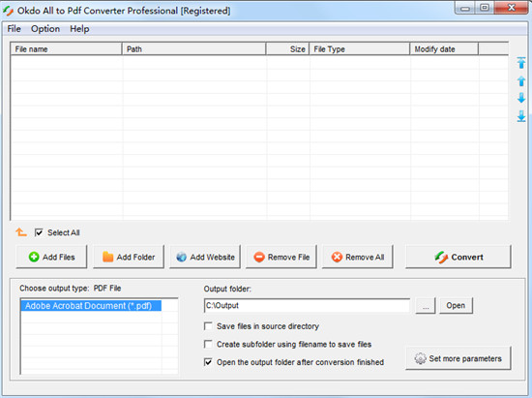
Task: Click the Add Website button
Action: tap(205, 257)
